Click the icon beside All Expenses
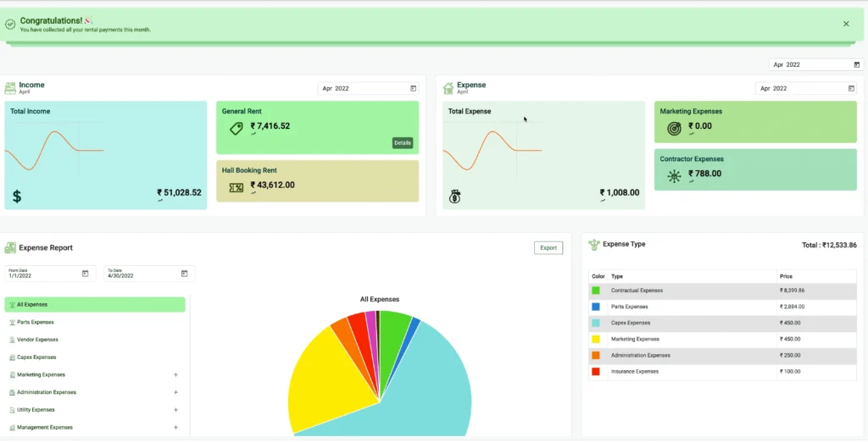This screenshot has height=443, width=868. pos(12,305)
